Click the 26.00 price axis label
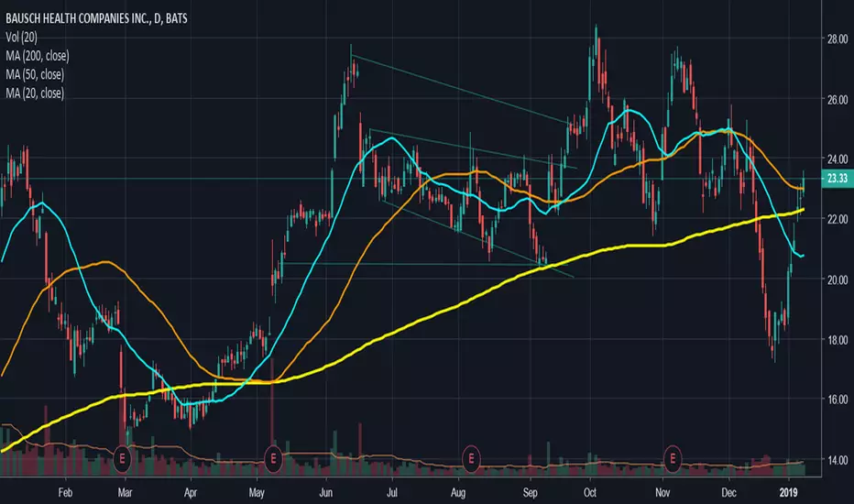Screen dimensions: 854x504 (x=838, y=100)
